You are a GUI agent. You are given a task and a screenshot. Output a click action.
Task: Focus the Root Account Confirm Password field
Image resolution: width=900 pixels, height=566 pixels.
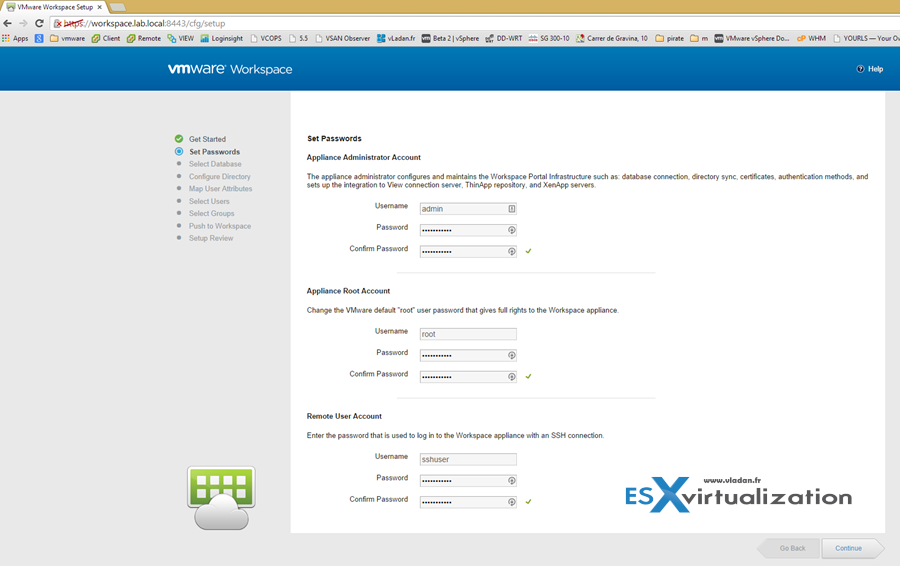click(468, 377)
